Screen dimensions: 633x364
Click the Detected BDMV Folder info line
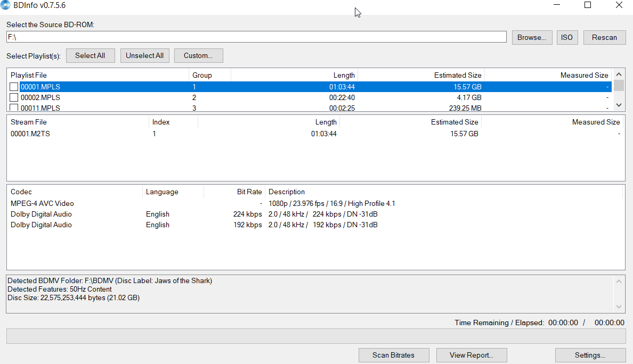(x=110, y=280)
